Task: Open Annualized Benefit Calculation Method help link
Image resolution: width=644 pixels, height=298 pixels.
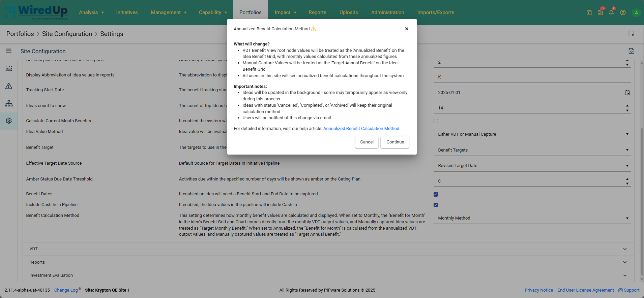Action: coord(361,129)
